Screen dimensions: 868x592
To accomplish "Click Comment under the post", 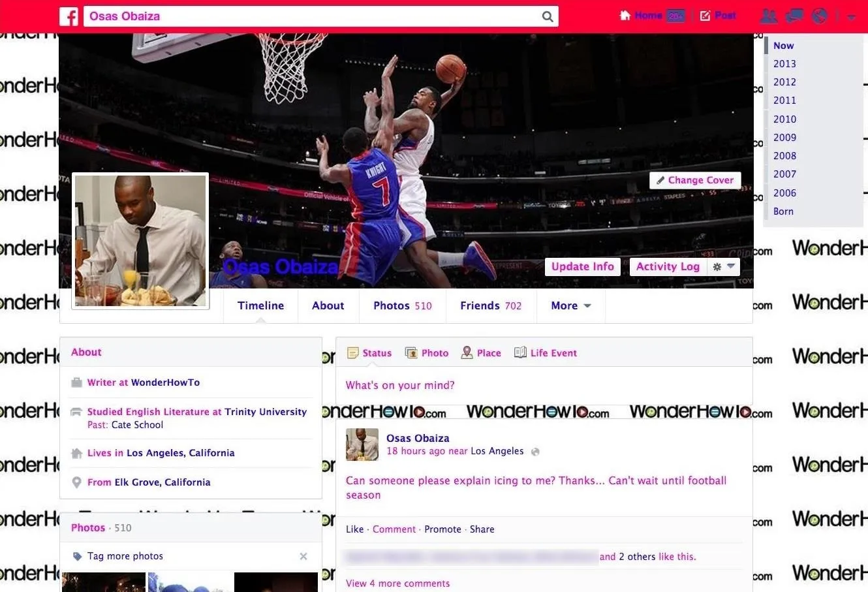I will 394,529.
